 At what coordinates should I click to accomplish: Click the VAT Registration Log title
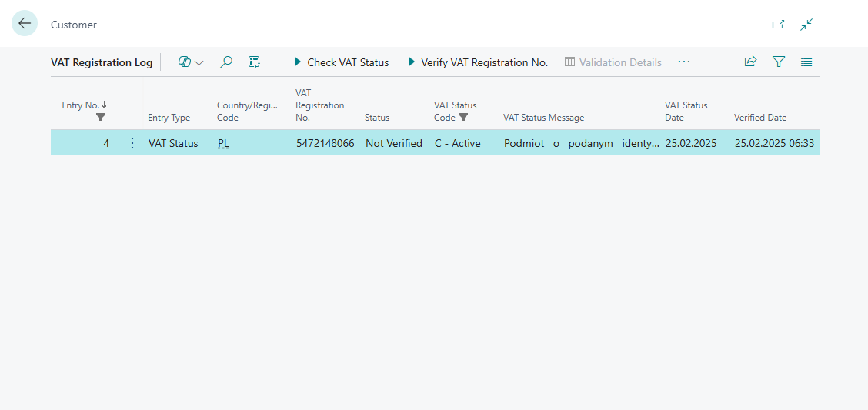pyautogui.click(x=102, y=62)
